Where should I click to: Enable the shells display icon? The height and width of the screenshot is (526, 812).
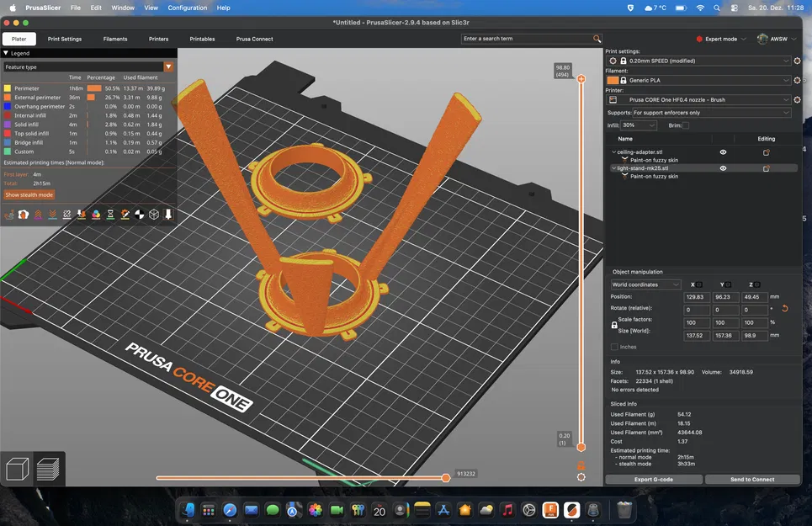click(x=154, y=214)
